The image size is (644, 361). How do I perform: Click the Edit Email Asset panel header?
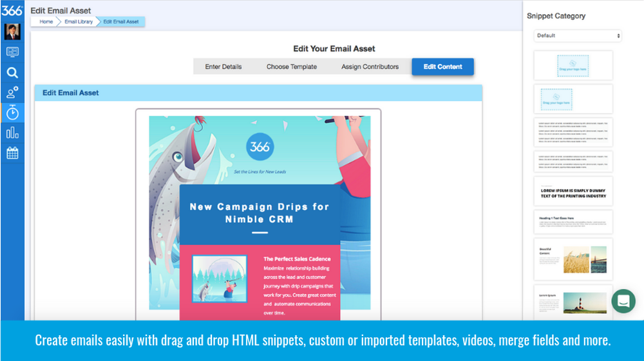[x=258, y=93]
